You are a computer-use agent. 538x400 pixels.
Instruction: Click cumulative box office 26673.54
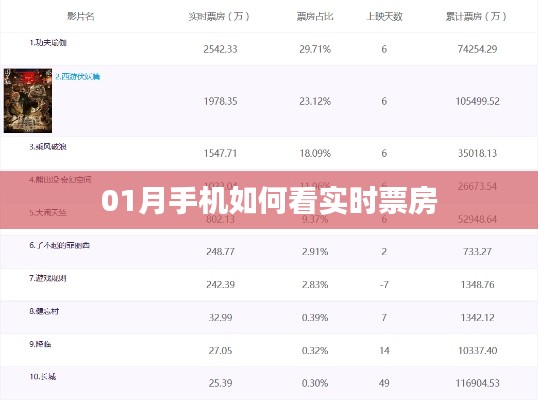[477, 186]
